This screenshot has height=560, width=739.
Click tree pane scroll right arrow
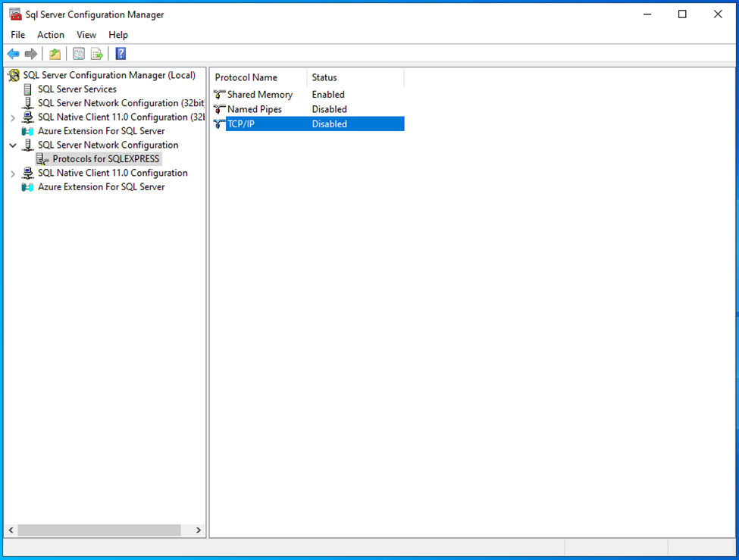pos(199,530)
